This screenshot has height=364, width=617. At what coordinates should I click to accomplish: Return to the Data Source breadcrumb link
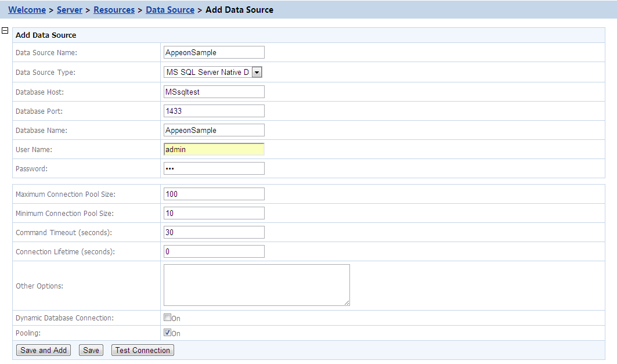click(170, 10)
